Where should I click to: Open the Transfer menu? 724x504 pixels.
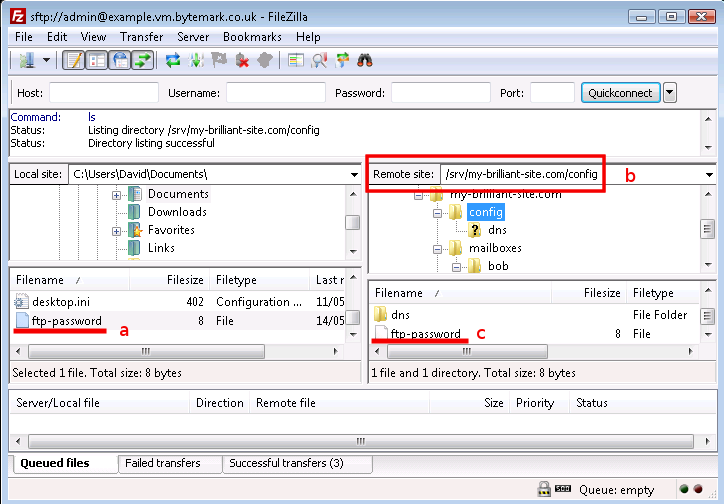coord(141,37)
